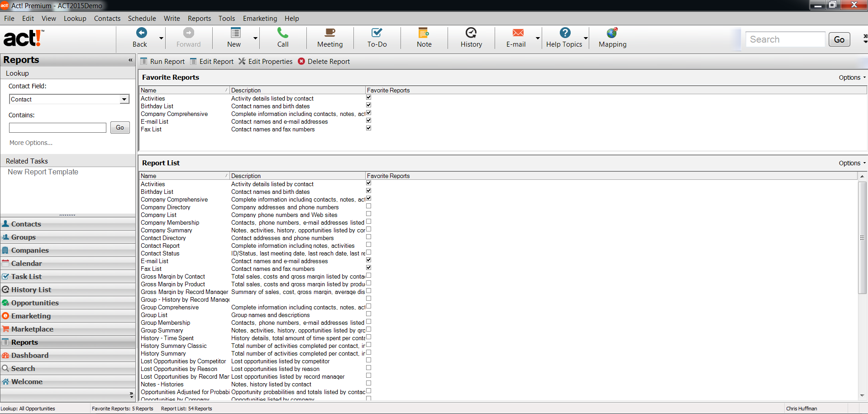The image size is (868, 414).
Task: Open Edit Properties for the report
Action: coord(266,62)
